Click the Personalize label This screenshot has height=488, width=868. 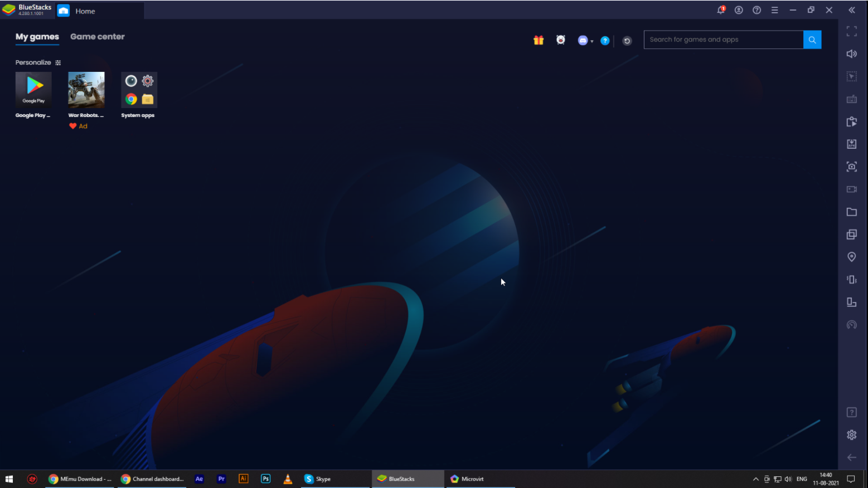point(33,62)
